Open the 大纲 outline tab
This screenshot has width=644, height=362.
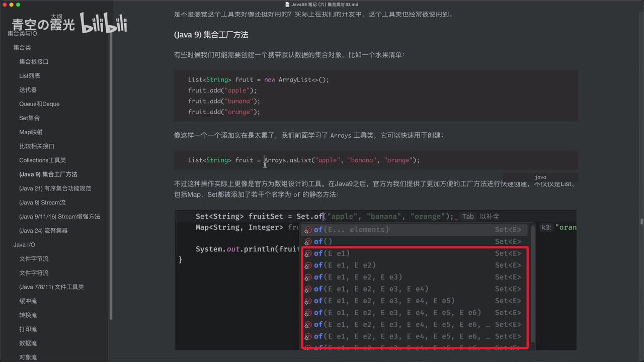coord(56,17)
